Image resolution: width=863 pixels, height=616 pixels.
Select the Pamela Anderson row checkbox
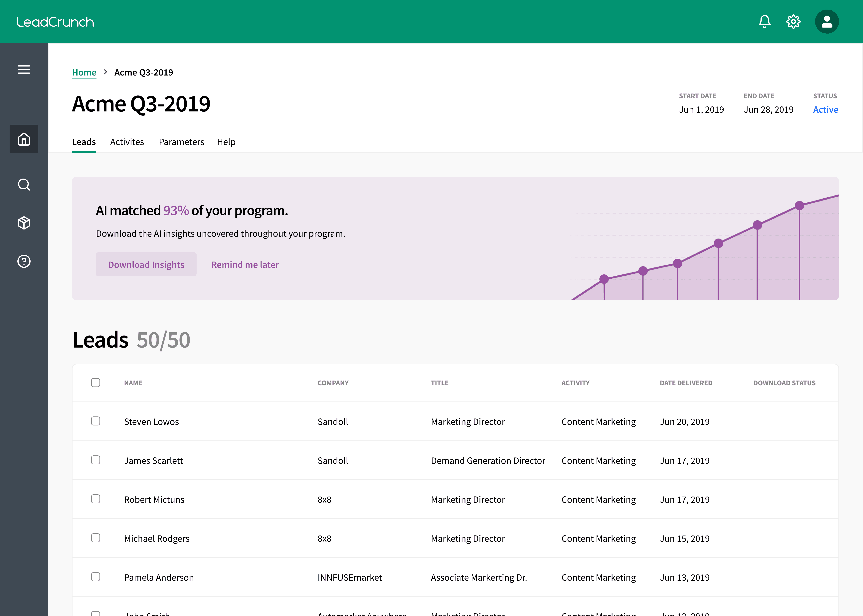pos(96,577)
